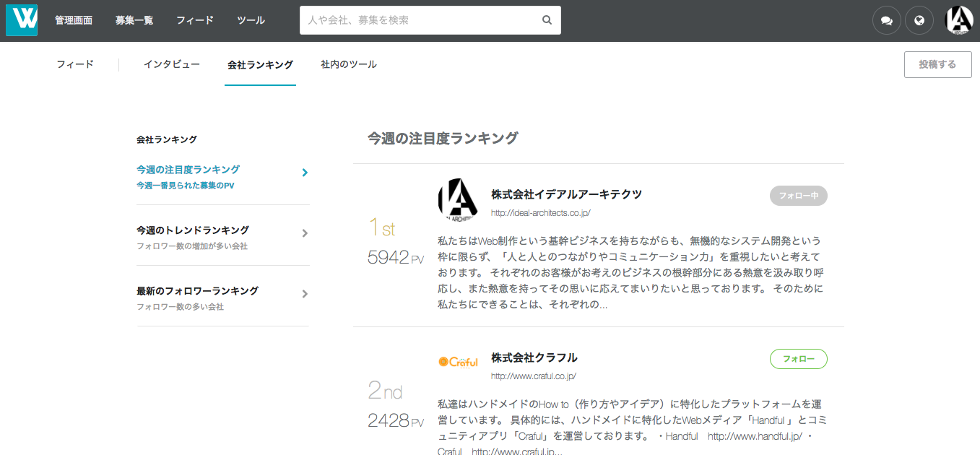Screen dimensions: 980x455
Task: Focus the search box for people and companies
Action: coord(430,20)
